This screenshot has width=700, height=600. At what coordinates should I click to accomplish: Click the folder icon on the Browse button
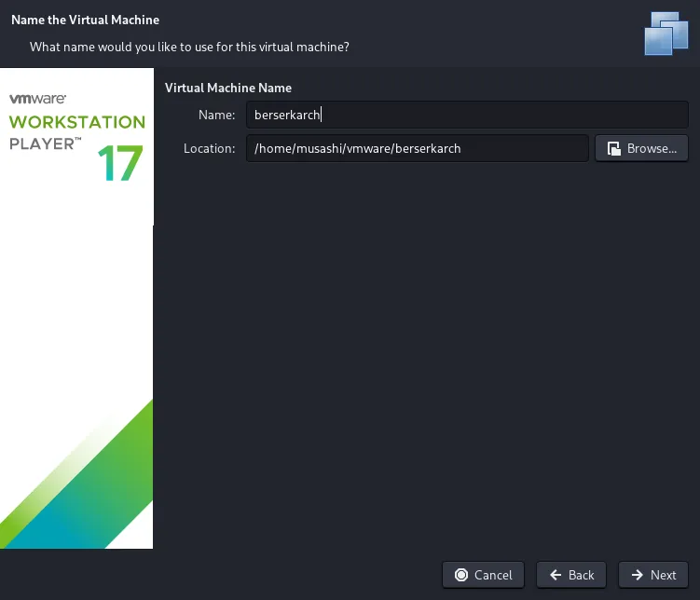tap(614, 148)
